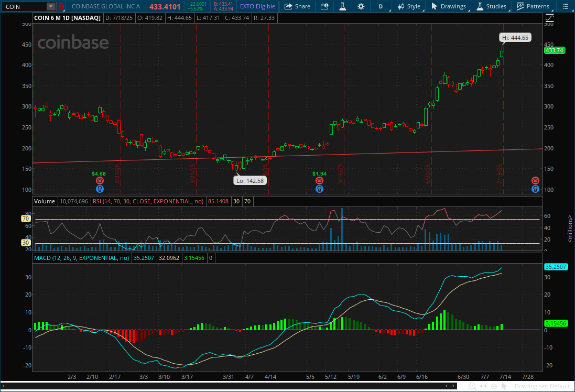
Task: Click the green 3.15456 histogram axis tag
Action: (556, 323)
